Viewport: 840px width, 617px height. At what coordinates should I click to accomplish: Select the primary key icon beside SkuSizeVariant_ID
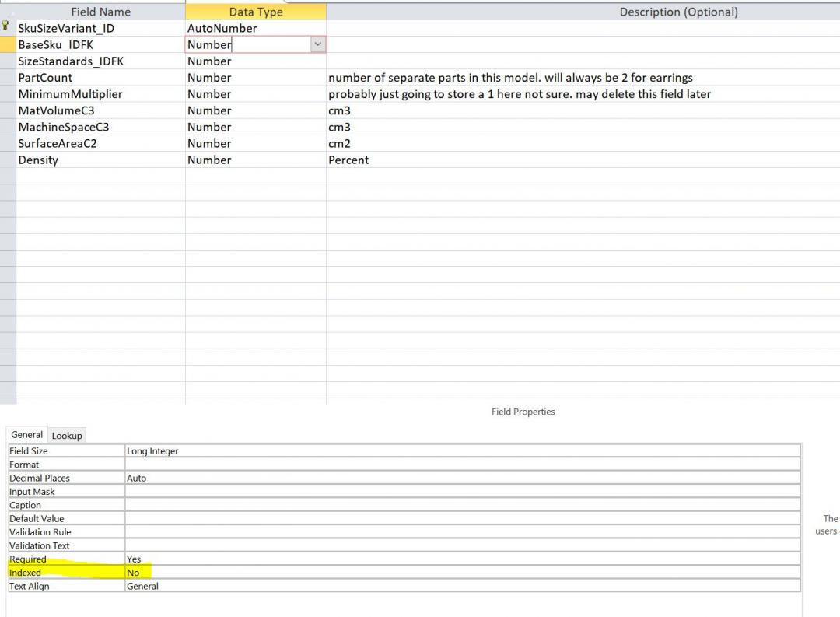tap(5, 25)
